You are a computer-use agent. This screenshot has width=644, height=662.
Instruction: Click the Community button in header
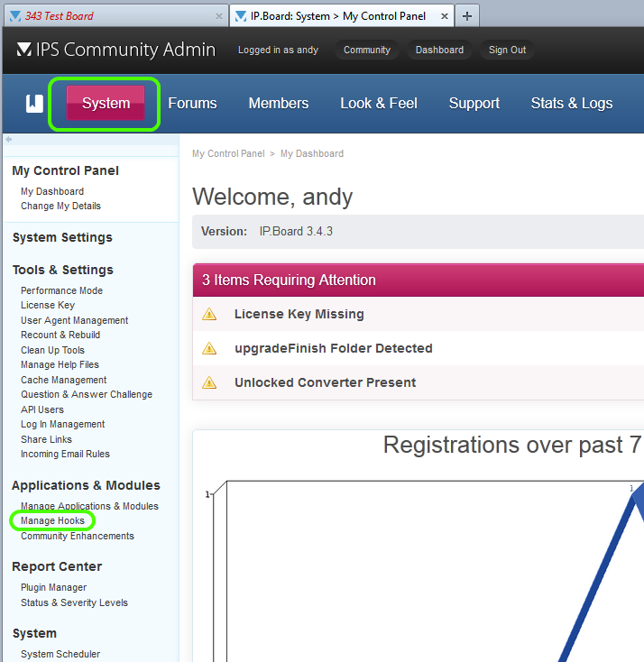pos(367,50)
